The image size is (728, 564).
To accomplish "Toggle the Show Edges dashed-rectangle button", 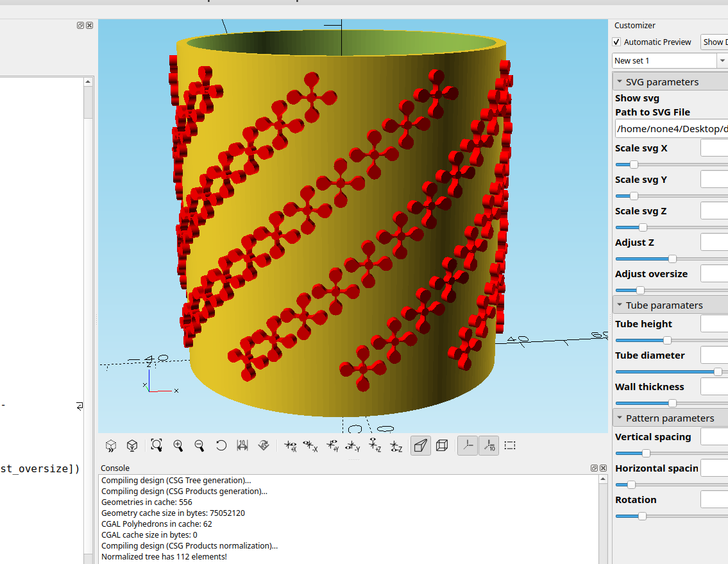I will tap(511, 445).
